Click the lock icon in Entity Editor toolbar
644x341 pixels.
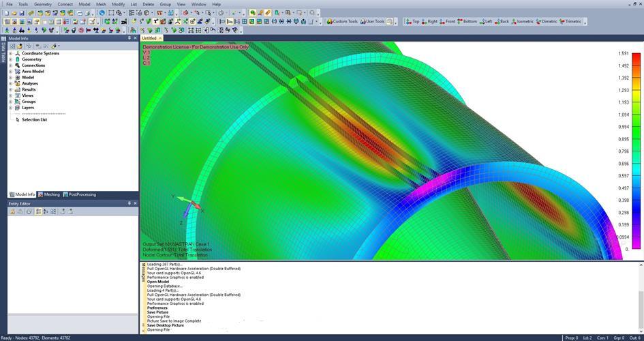(x=12, y=211)
